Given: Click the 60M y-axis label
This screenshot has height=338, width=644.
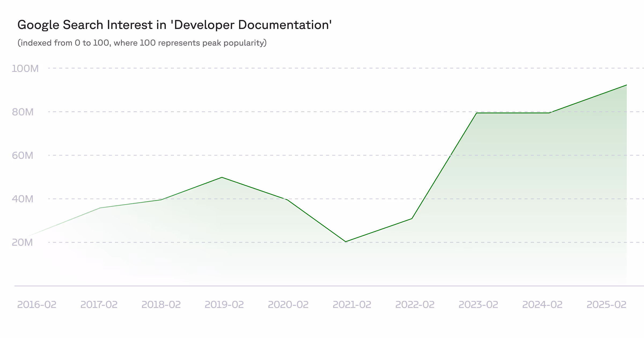Looking at the screenshot, I should pos(23,155).
